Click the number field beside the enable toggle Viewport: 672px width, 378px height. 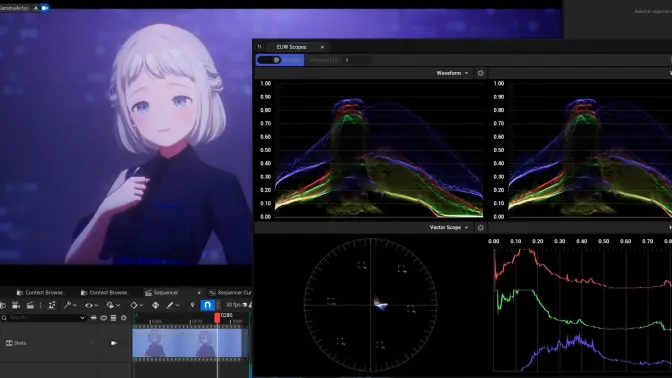(357, 60)
